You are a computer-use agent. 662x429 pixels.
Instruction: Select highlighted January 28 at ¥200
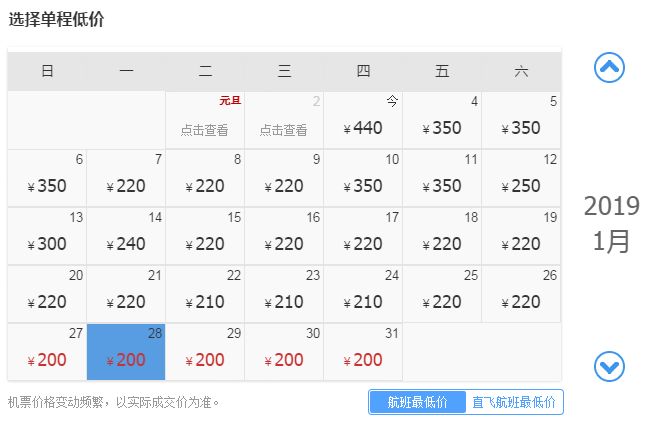[126, 359]
